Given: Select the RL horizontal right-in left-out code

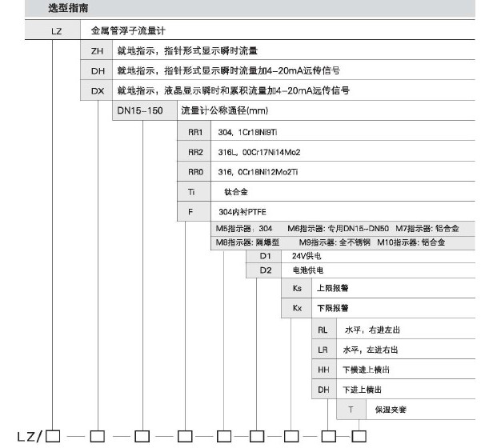Looking at the screenshot, I should pos(323,329).
